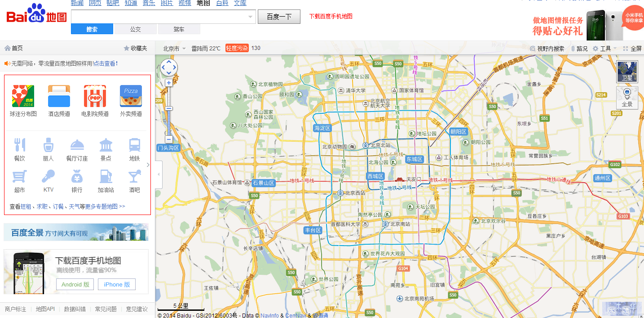
Task: Open the 全景 panorama view button
Action: (627, 98)
